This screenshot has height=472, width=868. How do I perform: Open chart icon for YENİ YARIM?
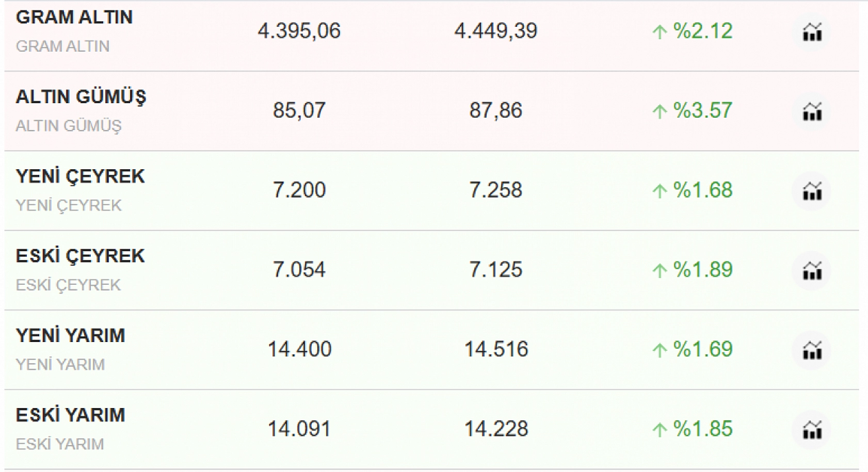812,351
